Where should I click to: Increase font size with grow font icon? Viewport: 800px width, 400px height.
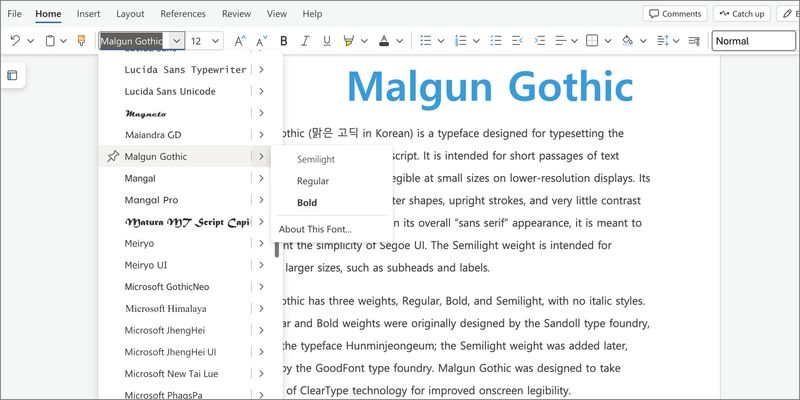point(240,41)
